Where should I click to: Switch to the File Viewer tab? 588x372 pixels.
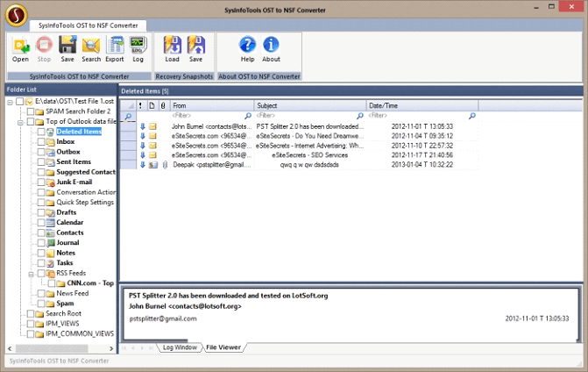[x=223, y=347]
